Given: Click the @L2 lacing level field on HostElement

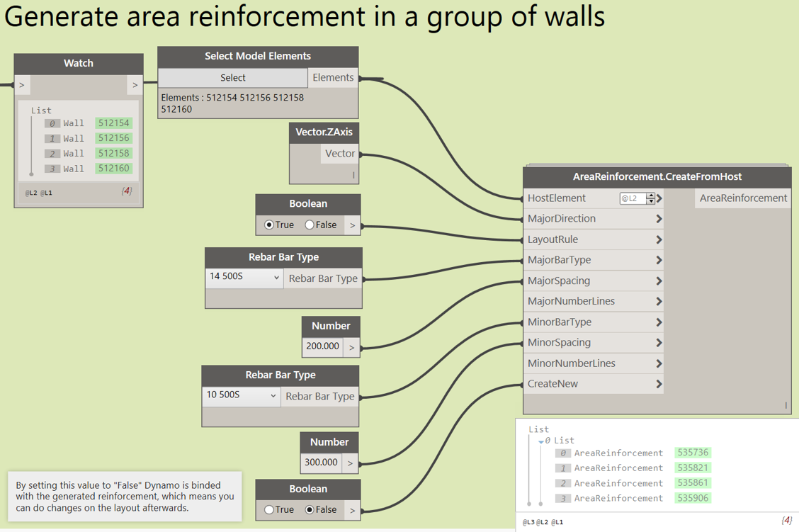Looking at the screenshot, I should pyautogui.click(x=633, y=198).
